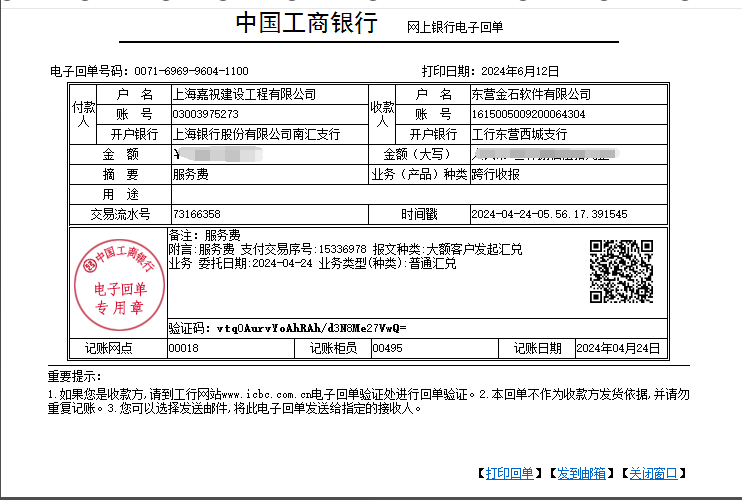Click payer name 上海嘉祝建设工程有限公司
742x500 pixels.
[x=244, y=95]
